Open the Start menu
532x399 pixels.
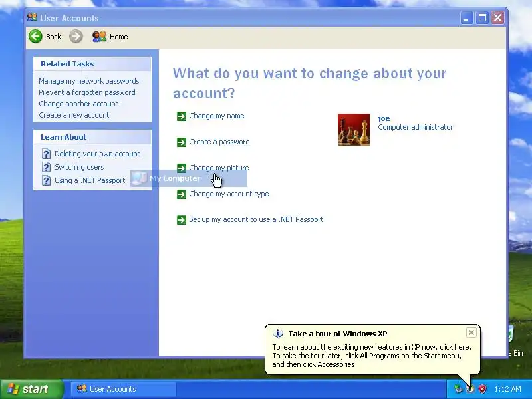point(32,389)
